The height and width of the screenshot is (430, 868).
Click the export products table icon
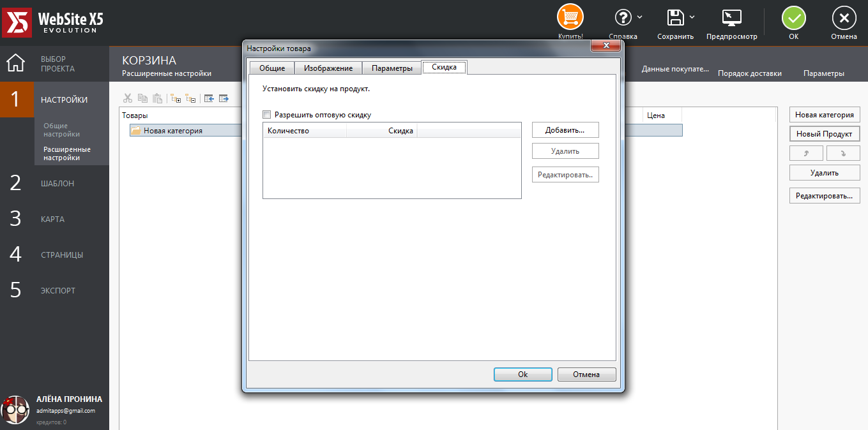coord(224,98)
